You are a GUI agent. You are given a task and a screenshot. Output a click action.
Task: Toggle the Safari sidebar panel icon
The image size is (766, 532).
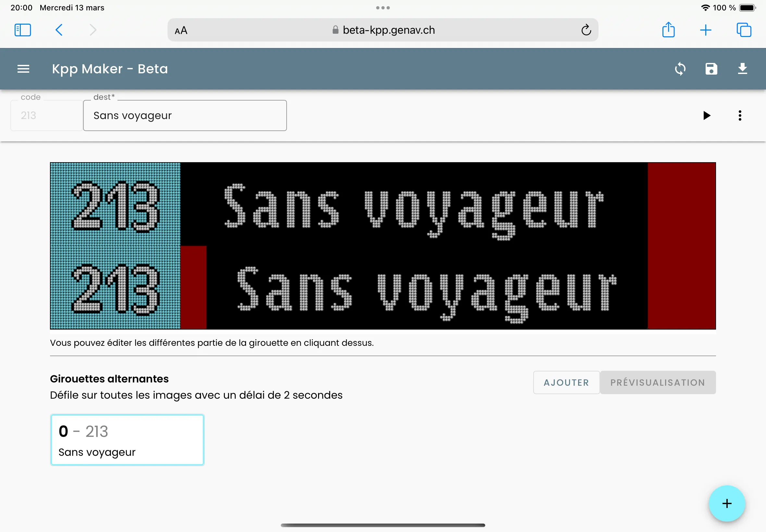pyautogui.click(x=23, y=30)
